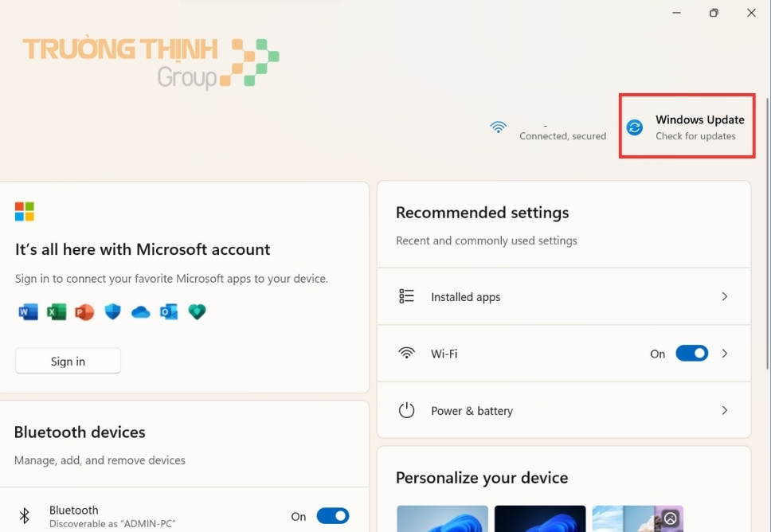The image size is (771, 532).
Task: Click the Family Safety heart icon
Action: (197, 312)
